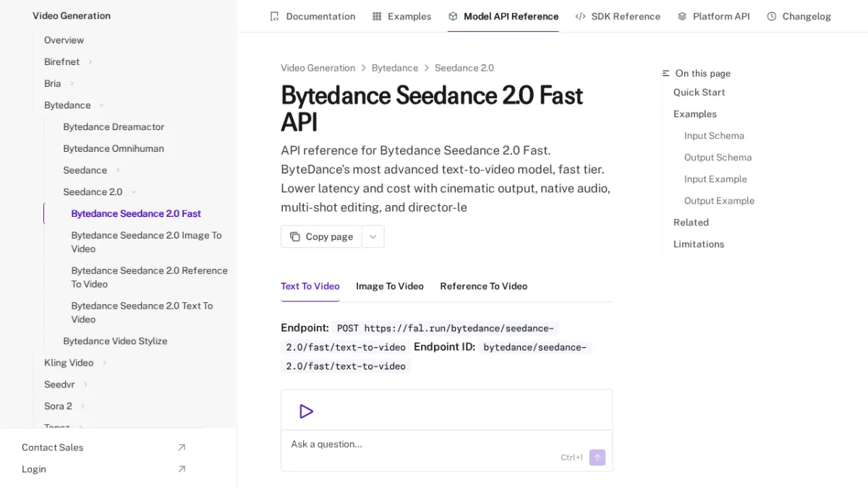Expand the Seedvr sidebar chevron
The width and height of the screenshot is (868, 488).
85,384
